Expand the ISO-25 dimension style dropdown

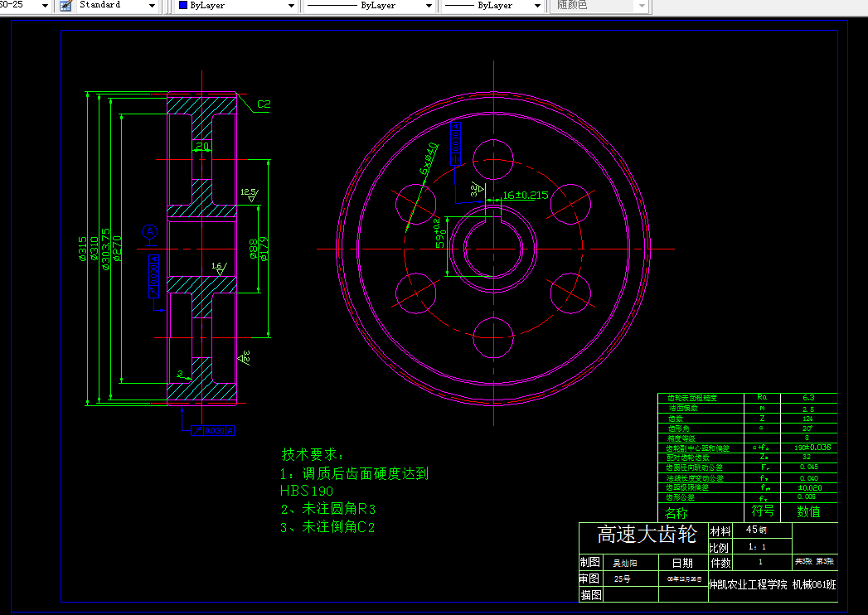click(x=45, y=6)
